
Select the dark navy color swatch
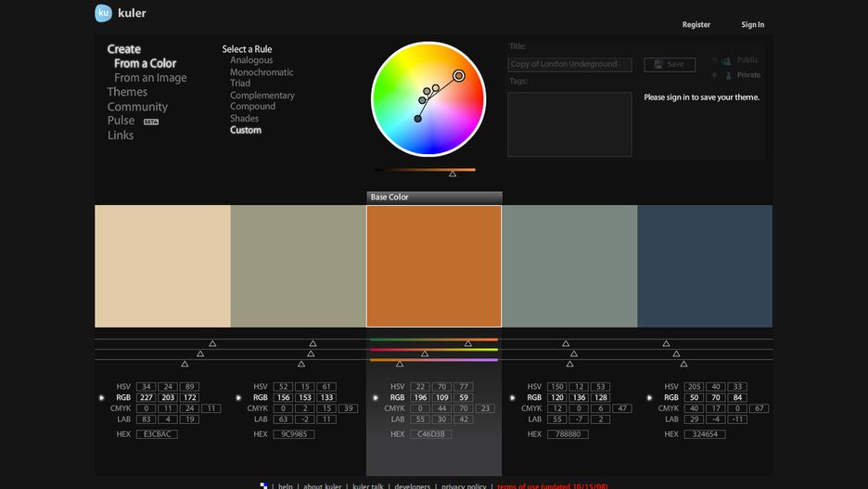tap(705, 266)
